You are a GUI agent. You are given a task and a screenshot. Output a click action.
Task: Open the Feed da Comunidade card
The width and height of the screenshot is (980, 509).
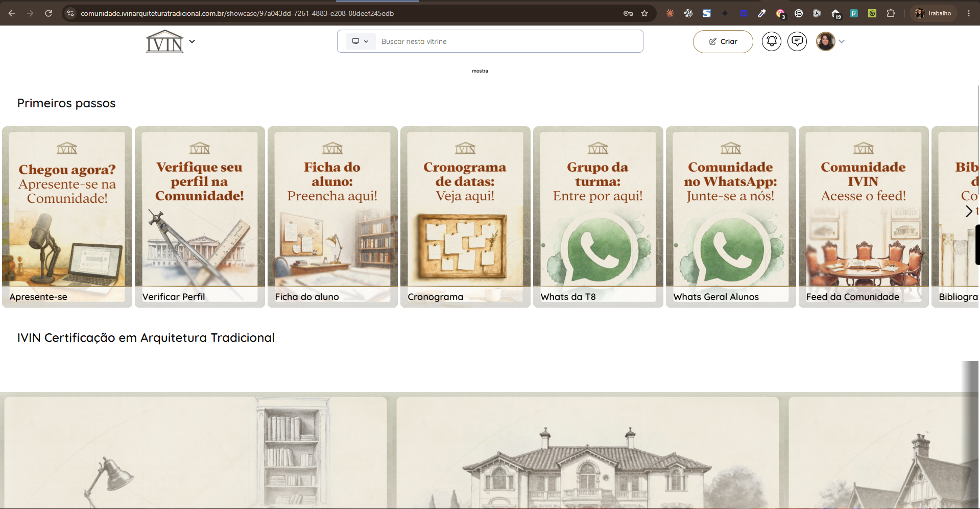tap(864, 217)
